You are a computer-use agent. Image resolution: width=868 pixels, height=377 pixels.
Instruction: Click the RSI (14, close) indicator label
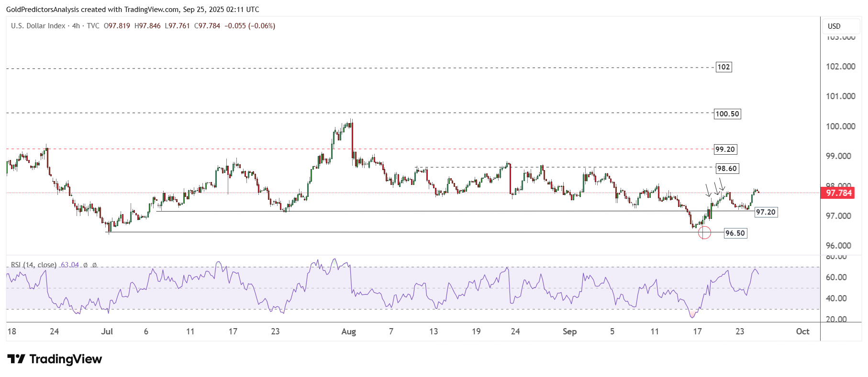[x=33, y=265]
